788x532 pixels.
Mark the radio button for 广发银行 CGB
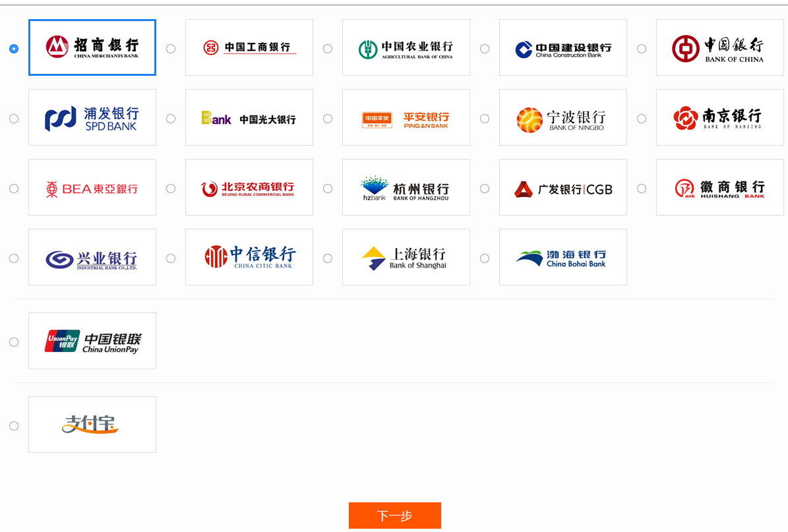pos(485,189)
